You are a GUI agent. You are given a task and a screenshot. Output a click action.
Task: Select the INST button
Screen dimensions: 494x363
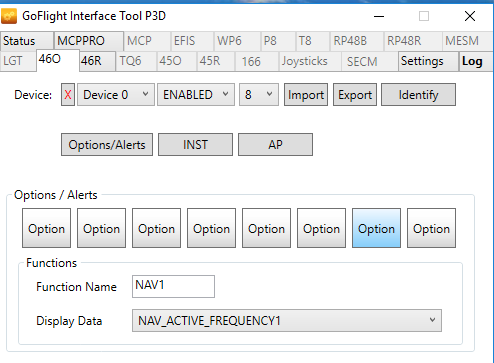pos(195,145)
